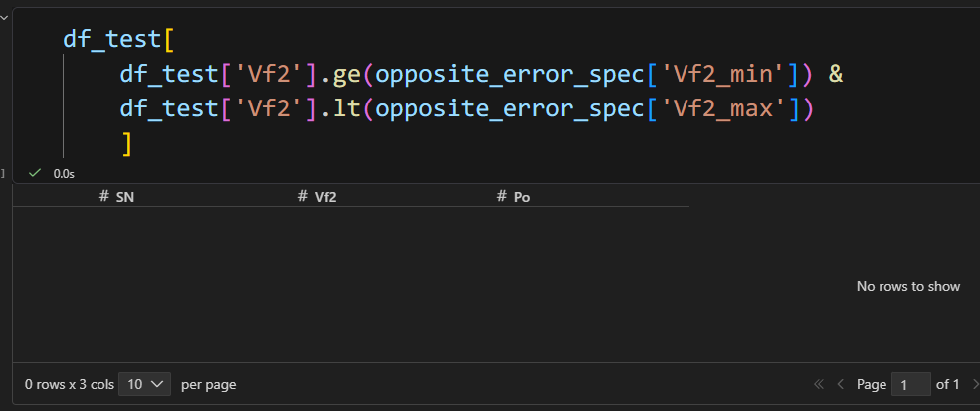Go to next page of results

[x=974, y=384]
